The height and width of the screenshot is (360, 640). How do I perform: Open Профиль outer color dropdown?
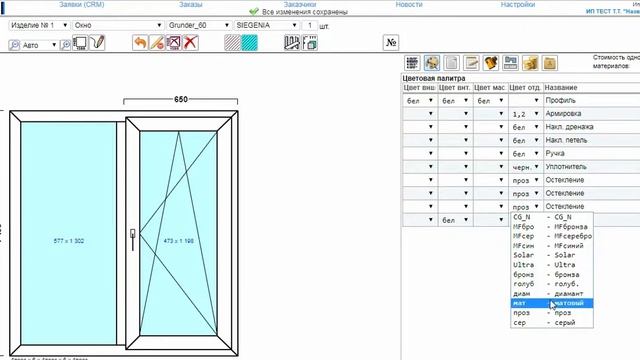click(420, 100)
